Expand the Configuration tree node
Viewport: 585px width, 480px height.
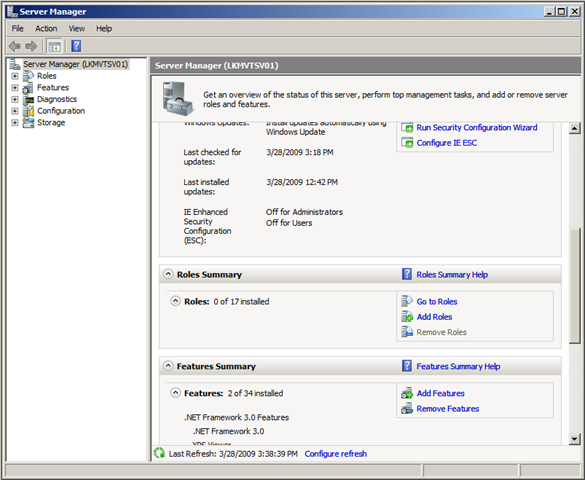pyautogui.click(x=15, y=111)
